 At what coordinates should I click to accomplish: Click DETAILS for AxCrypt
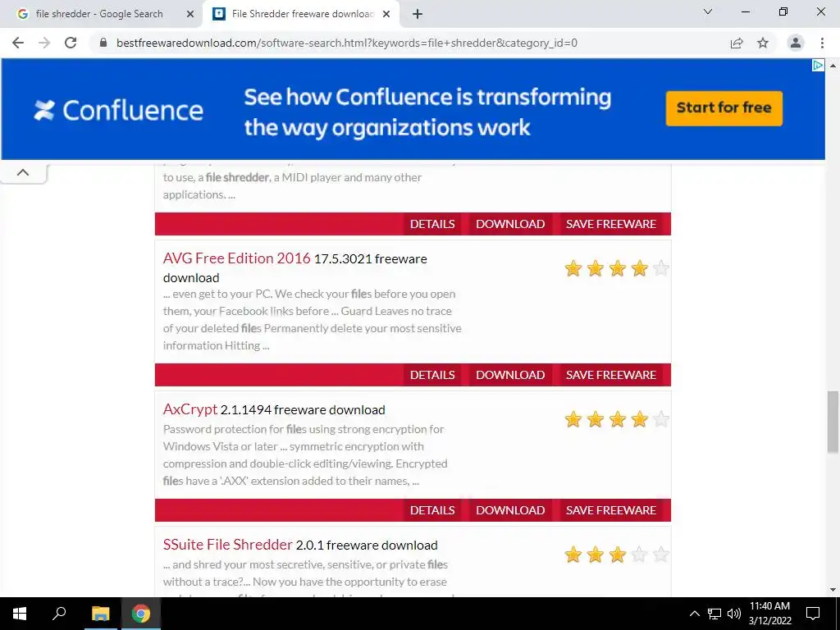click(432, 510)
